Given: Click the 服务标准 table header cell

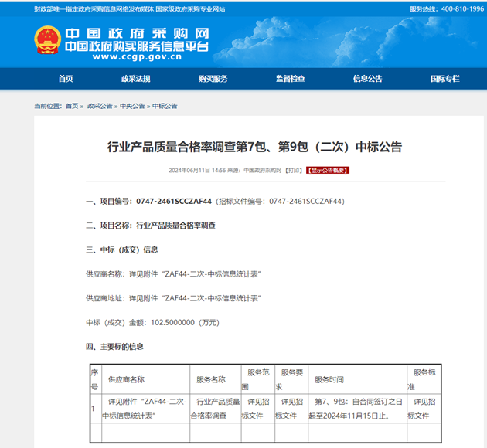Looking at the screenshot, I should (424, 379).
